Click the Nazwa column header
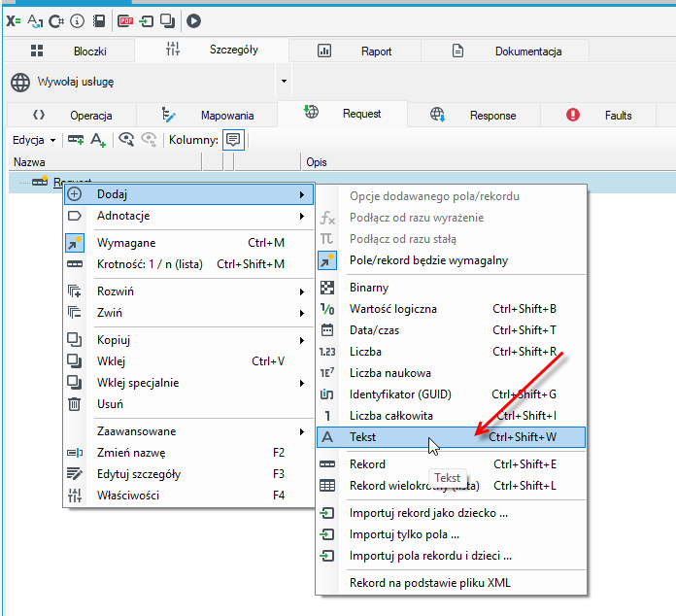 point(105,162)
